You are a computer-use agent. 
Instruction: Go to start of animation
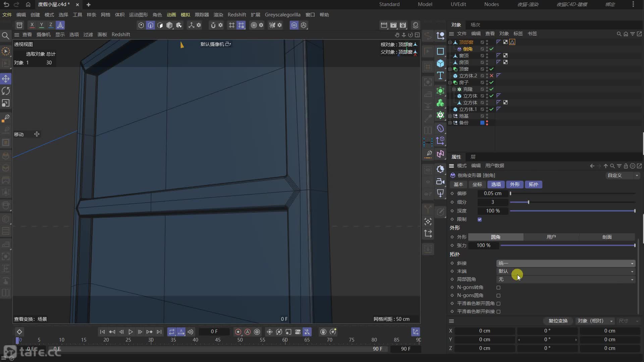102,332
